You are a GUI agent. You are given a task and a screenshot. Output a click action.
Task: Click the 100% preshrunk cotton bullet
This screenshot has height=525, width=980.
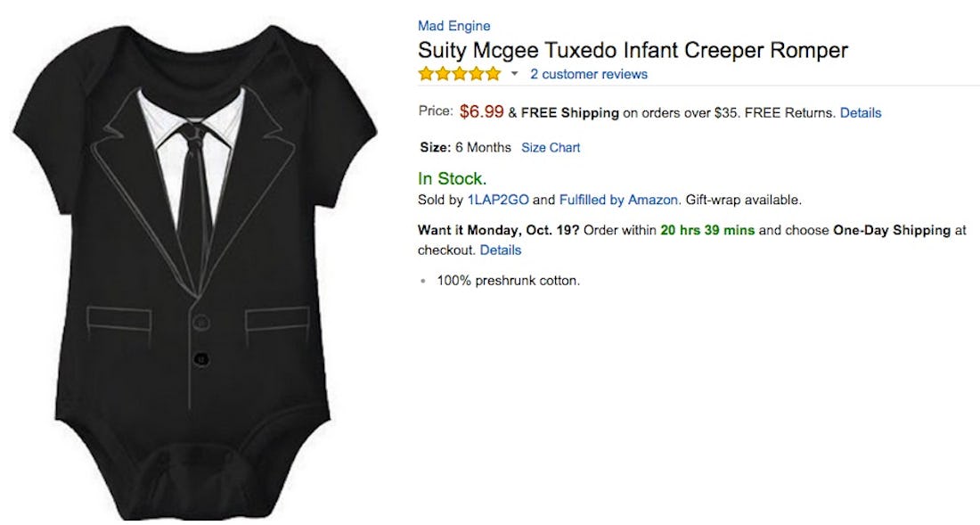(508, 281)
